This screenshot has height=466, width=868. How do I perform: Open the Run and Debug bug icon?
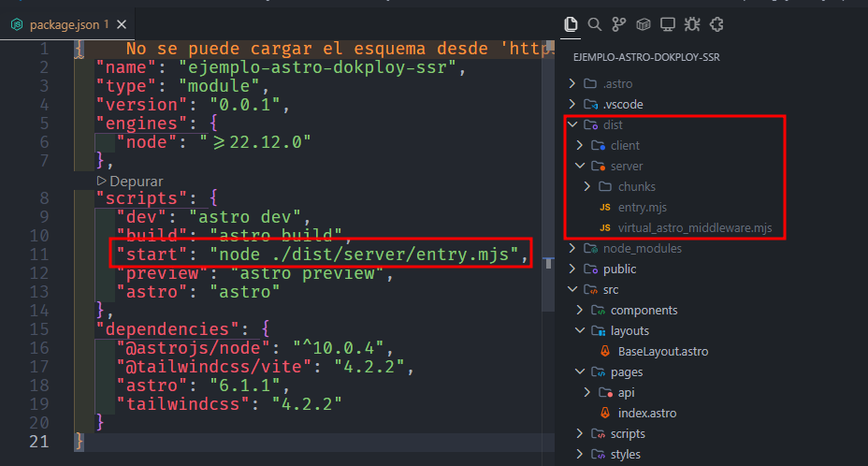[692, 24]
